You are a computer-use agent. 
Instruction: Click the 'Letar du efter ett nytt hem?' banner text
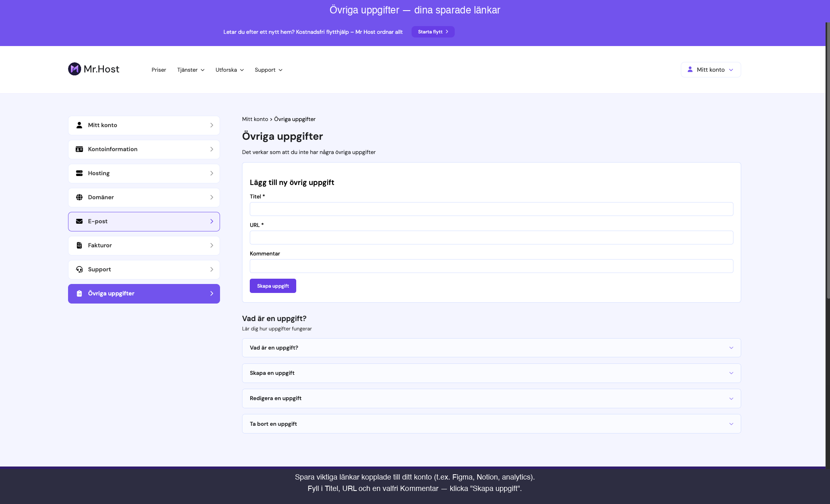pyautogui.click(x=313, y=32)
